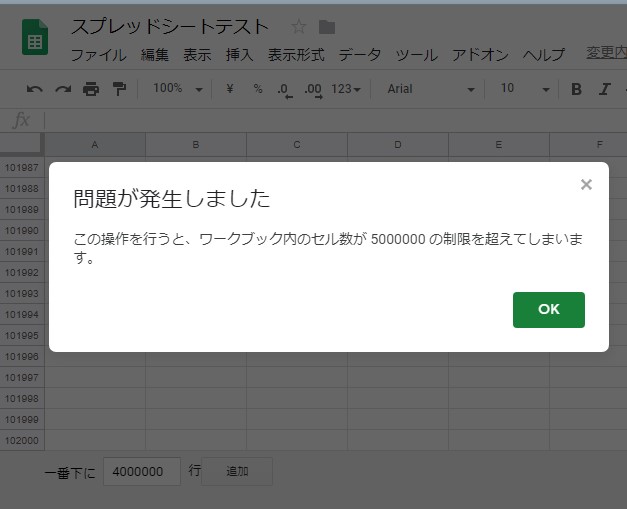Click the print icon
The height and width of the screenshot is (509, 627).
click(x=91, y=89)
